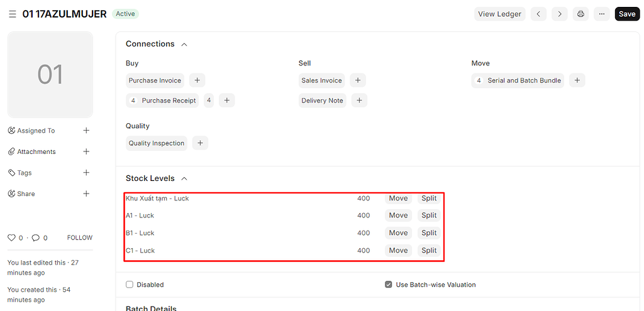The image size is (644, 311).
Task: Add new Sales Invoice with plus icon
Action: click(x=357, y=80)
